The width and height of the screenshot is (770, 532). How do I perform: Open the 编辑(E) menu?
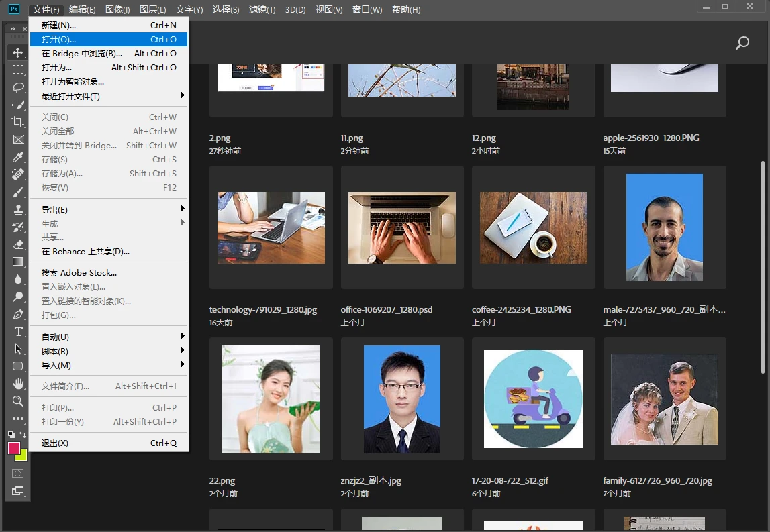click(x=82, y=10)
